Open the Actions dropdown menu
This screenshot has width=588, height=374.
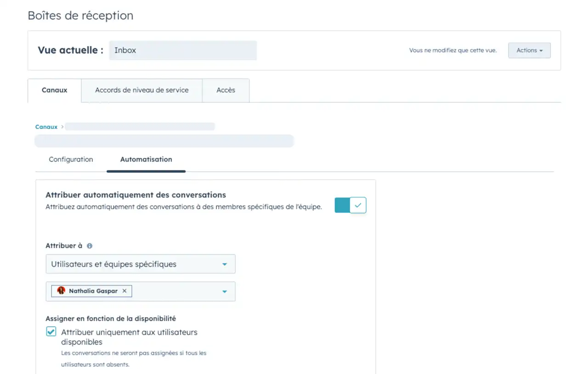click(x=529, y=50)
